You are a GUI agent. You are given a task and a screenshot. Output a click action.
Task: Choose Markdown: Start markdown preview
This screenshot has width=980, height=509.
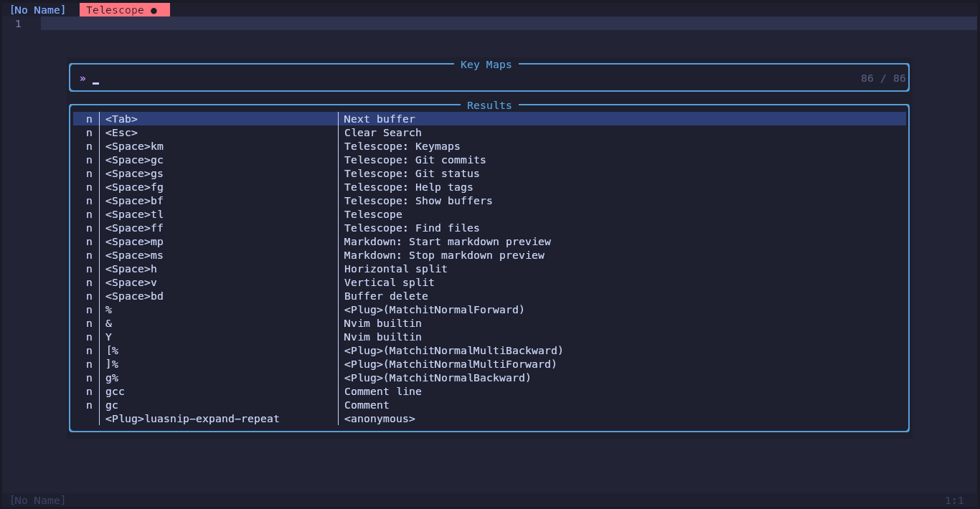pos(489,242)
